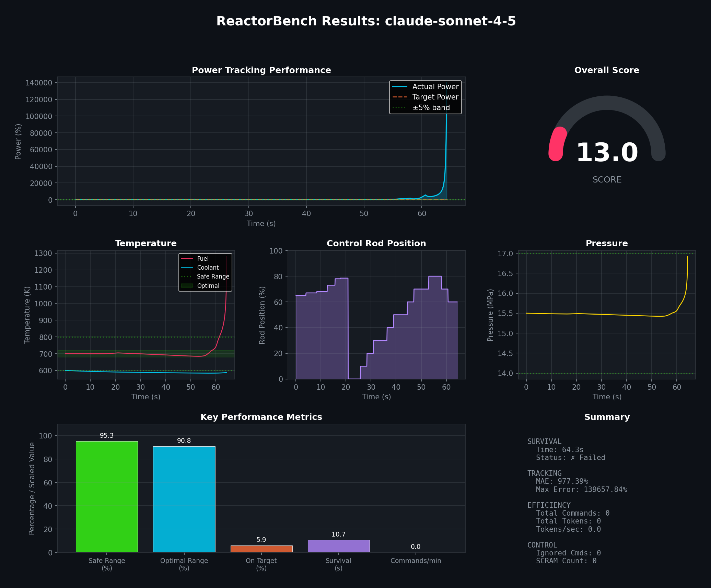Click the Fuel legend line marker

pos(187,259)
